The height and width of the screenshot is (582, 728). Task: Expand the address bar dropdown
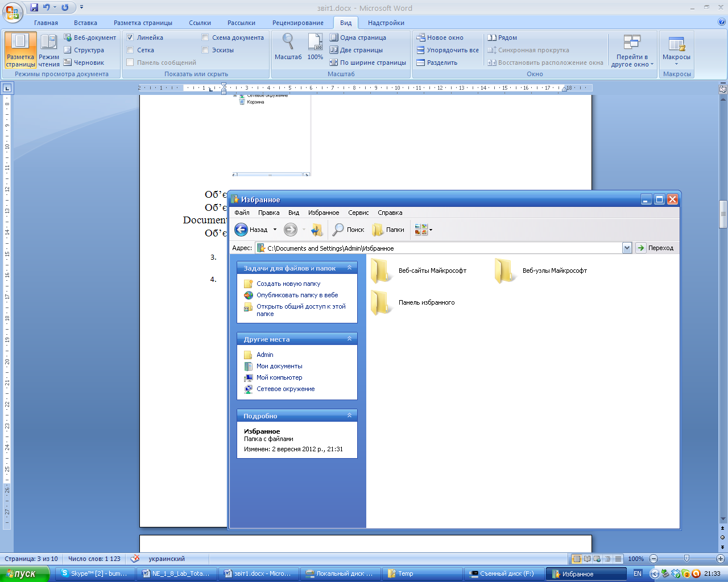(627, 248)
